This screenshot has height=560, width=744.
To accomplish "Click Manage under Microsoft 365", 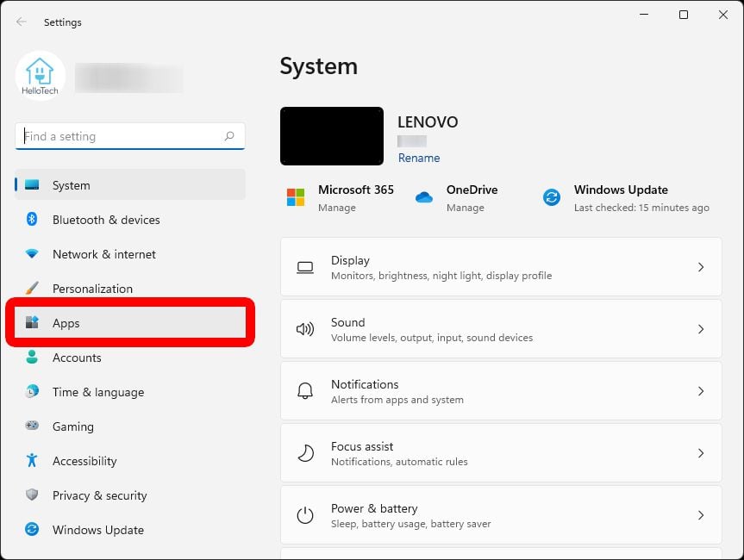I will coord(337,208).
